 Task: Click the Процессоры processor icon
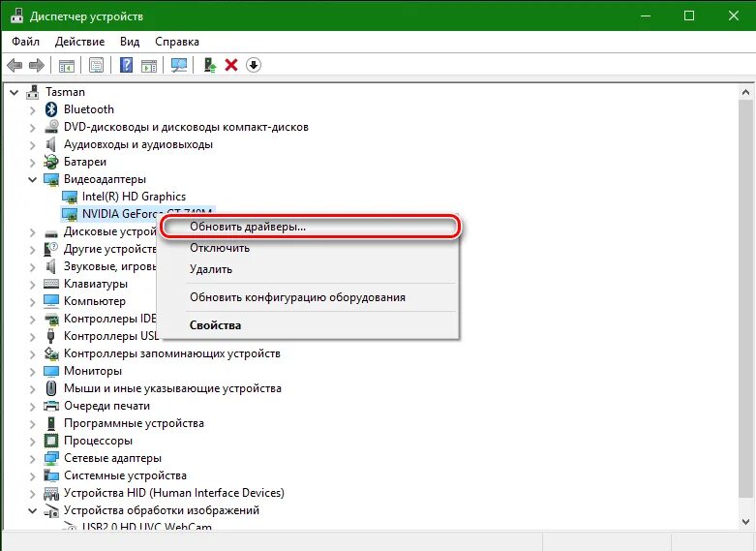point(51,441)
